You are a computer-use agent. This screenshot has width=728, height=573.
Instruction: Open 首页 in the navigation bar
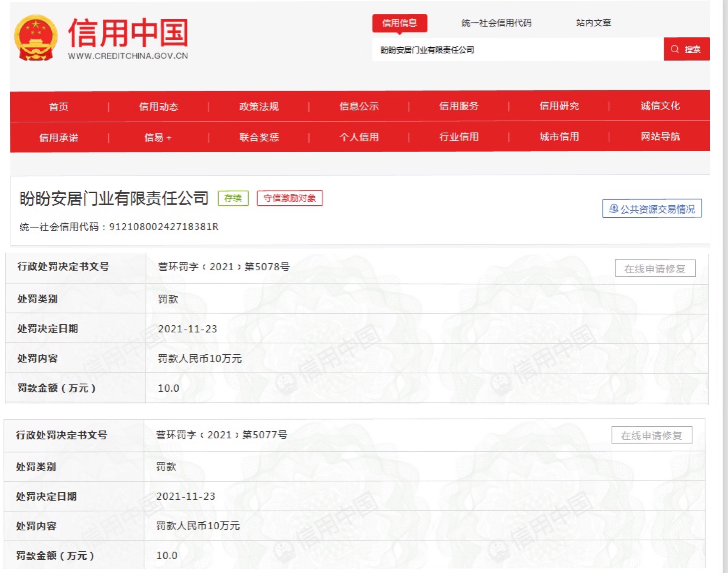(59, 107)
